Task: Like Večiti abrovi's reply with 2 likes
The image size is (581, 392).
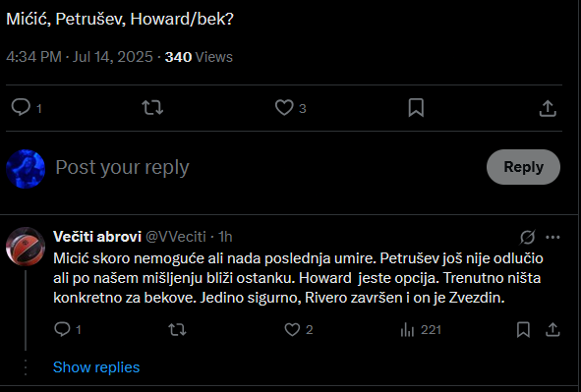Action: (x=292, y=329)
